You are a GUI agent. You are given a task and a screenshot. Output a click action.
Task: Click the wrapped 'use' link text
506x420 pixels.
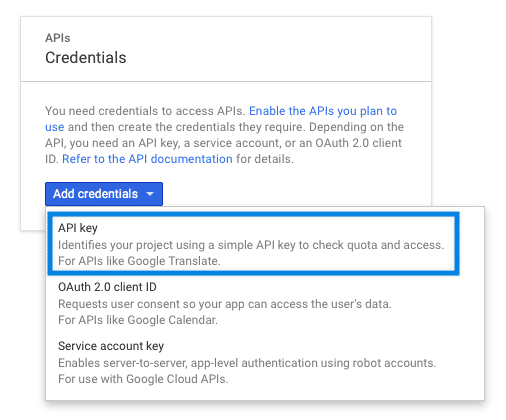point(55,127)
